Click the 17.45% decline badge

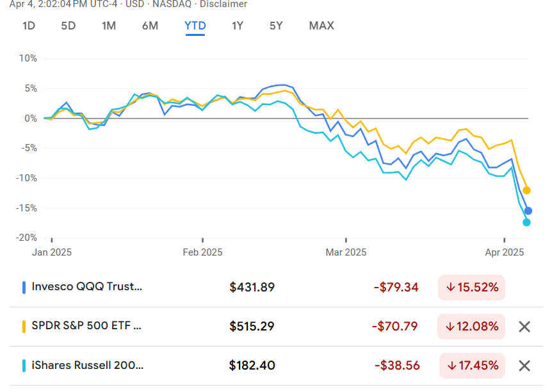(x=472, y=366)
